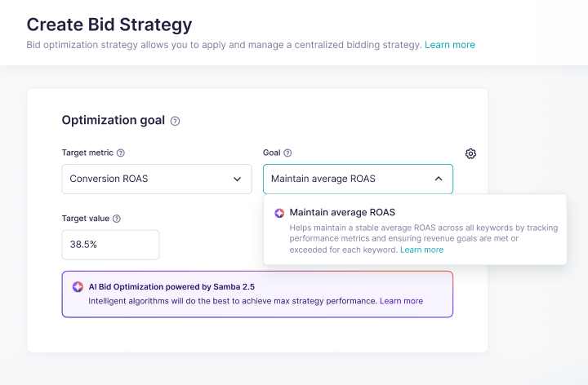Select Maintain average ROAS option from list
The width and height of the screenshot is (588, 385).
(x=342, y=213)
